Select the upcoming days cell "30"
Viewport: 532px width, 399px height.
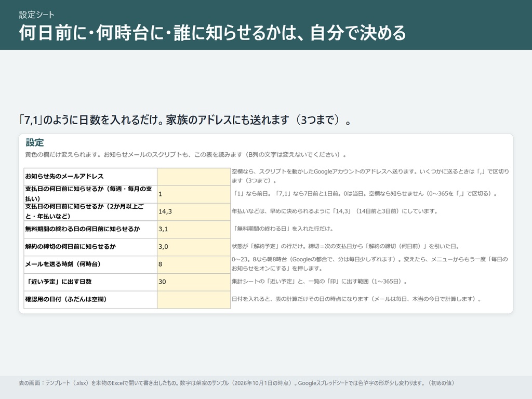click(x=194, y=282)
